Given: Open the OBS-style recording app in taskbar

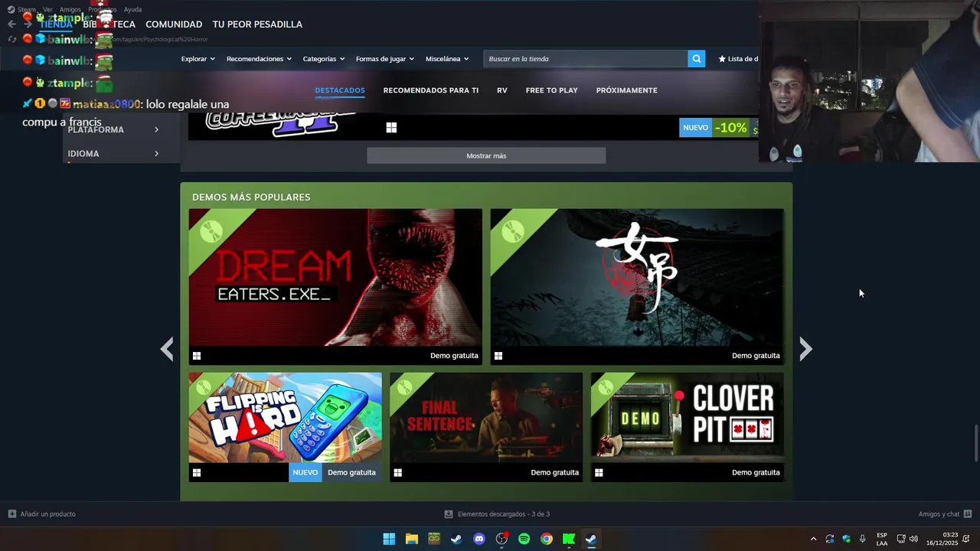Looking at the screenshot, I should (x=501, y=539).
